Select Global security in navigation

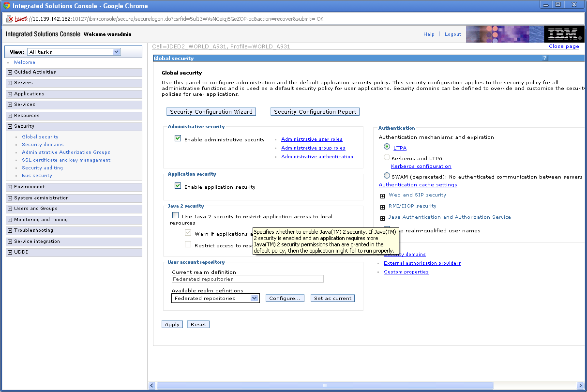click(40, 137)
